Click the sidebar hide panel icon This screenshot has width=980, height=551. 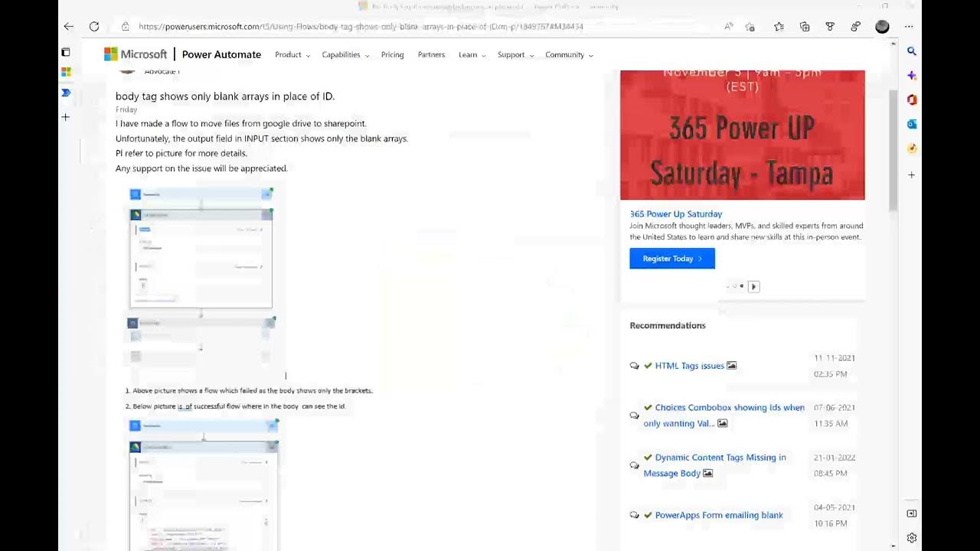912,514
